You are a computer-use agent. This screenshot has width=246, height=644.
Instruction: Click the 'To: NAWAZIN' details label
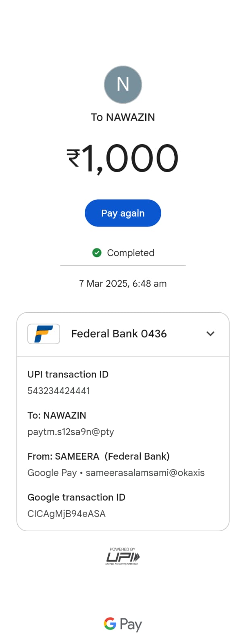(57, 415)
